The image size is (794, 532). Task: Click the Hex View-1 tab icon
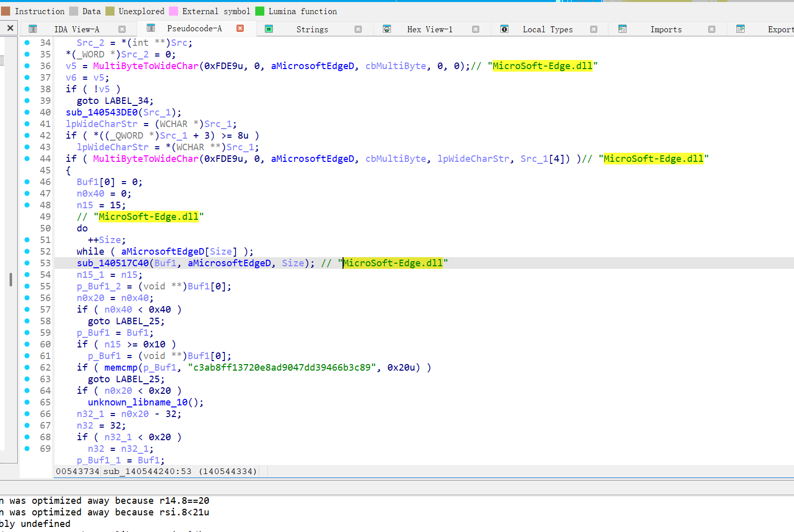[387, 29]
